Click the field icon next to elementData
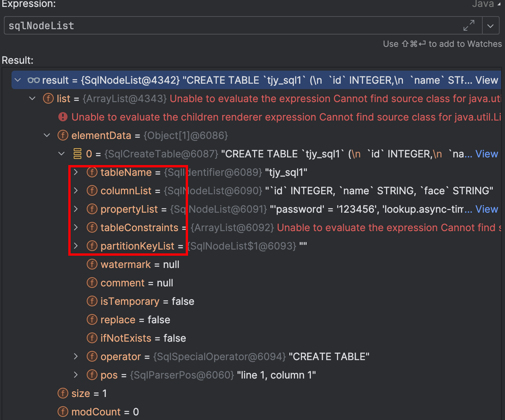This screenshot has width=505, height=420. [x=63, y=136]
